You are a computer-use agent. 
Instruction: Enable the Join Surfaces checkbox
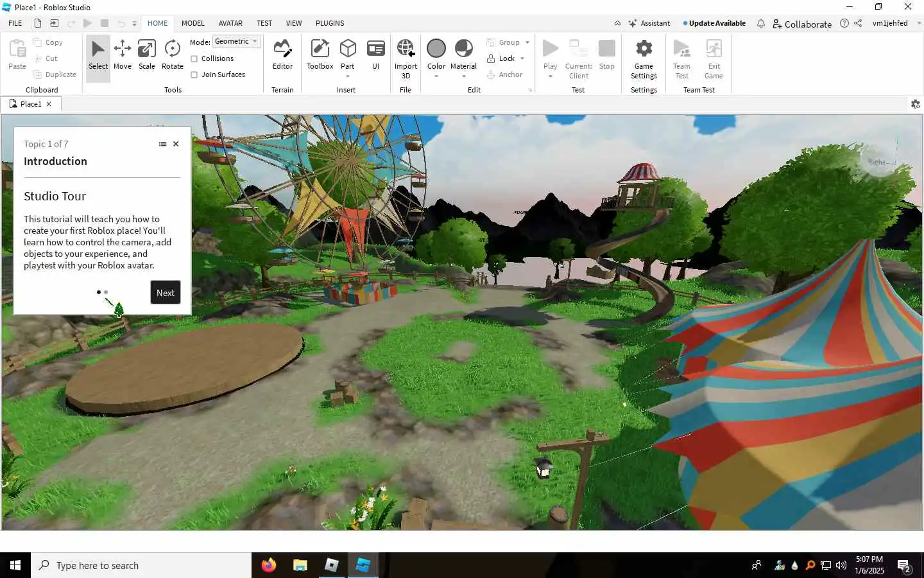194,74
